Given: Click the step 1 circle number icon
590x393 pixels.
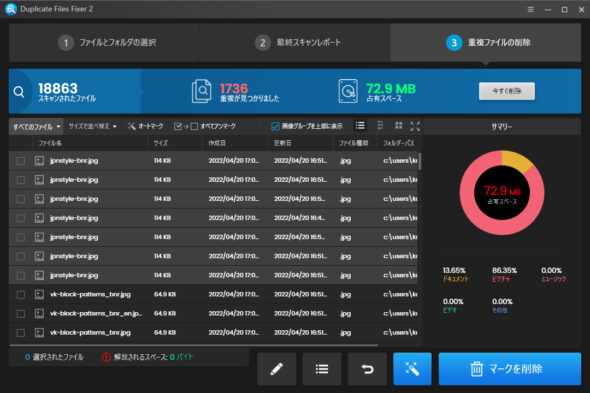Looking at the screenshot, I should (x=66, y=43).
